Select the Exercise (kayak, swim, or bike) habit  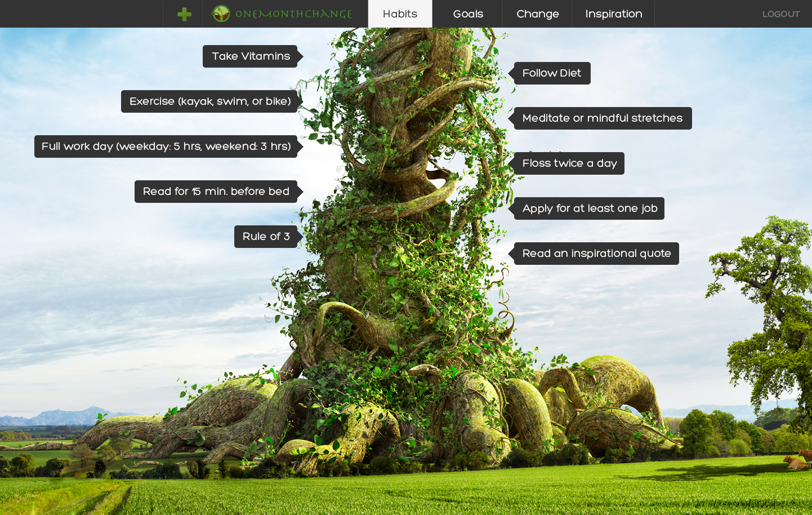tap(209, 101)
